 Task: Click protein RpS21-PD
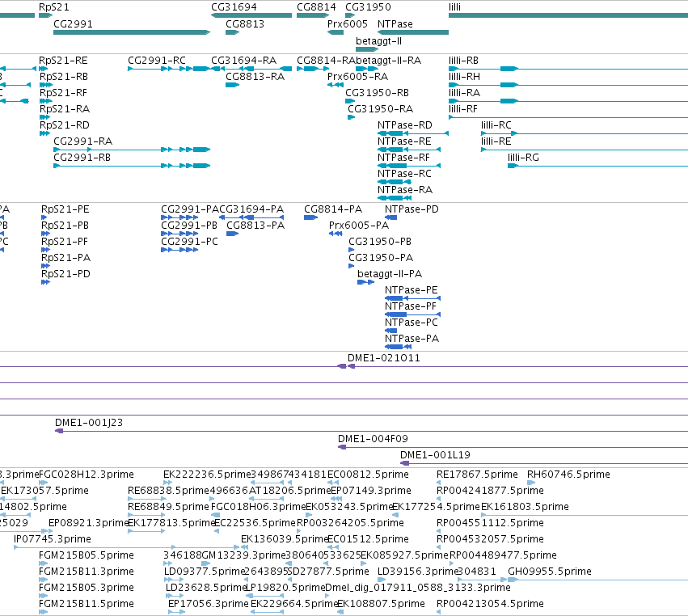click(45, 282)
